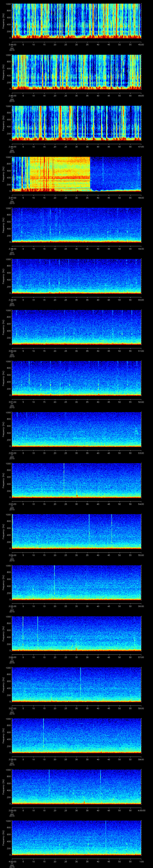
Task: Select the spectrogram starting at 3:44:00
Action: 77,21
